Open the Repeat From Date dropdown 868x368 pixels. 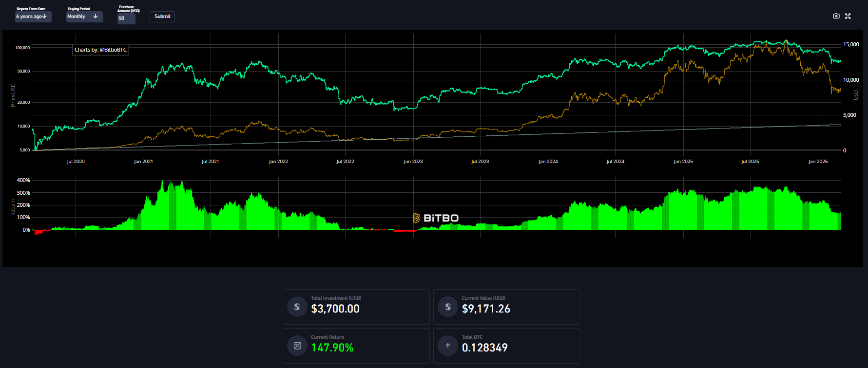33,17
